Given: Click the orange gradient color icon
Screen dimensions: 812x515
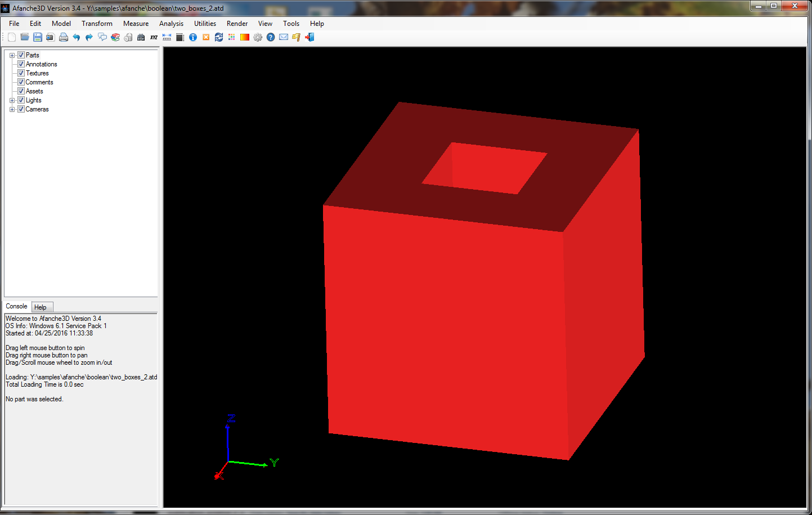Looking at the screenshot, I should point(245,37).
